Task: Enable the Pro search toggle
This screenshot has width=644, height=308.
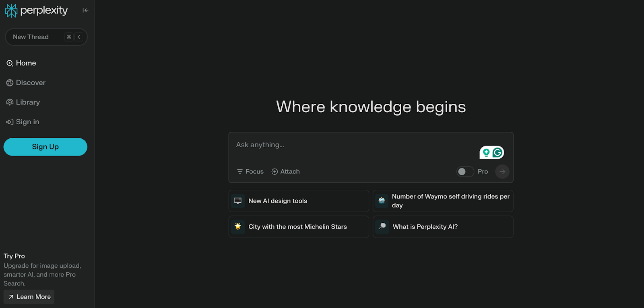Action: click(x=465, y=172)
